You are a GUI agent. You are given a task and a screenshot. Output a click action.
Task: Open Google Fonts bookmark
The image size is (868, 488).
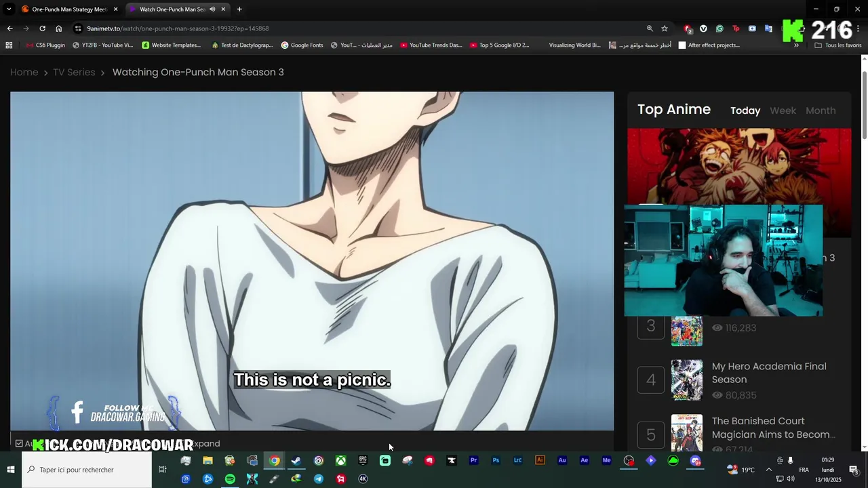302,45
